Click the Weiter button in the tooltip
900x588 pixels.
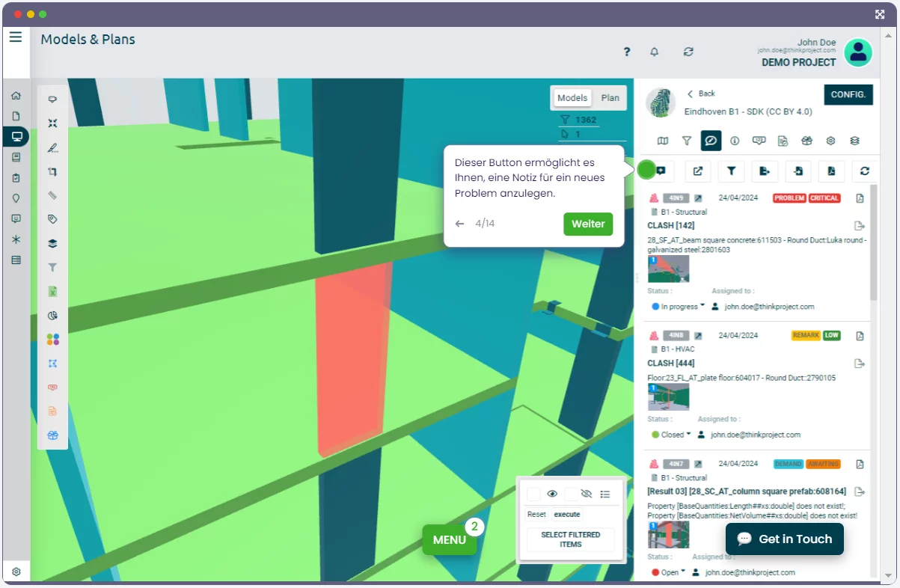pos(587,224)
